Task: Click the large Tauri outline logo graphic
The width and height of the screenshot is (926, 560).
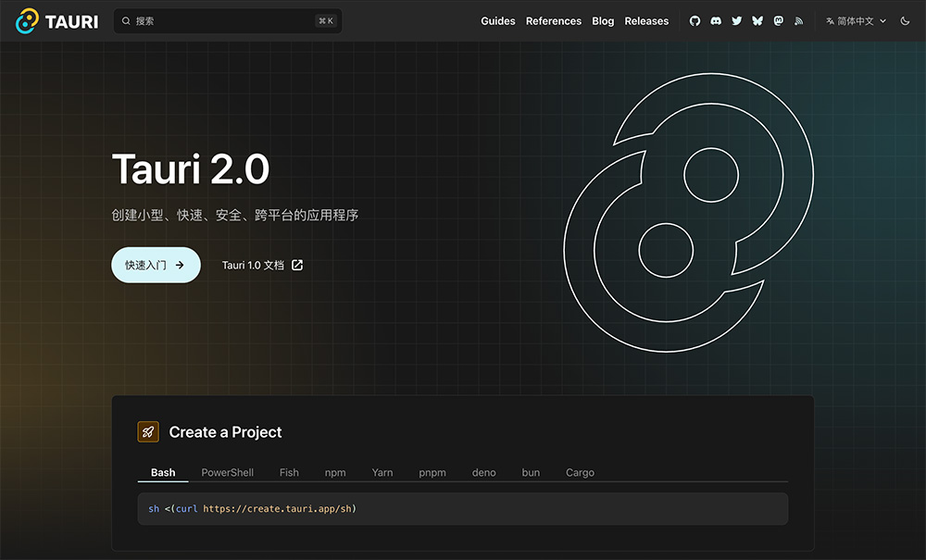Action: [689, 213]
